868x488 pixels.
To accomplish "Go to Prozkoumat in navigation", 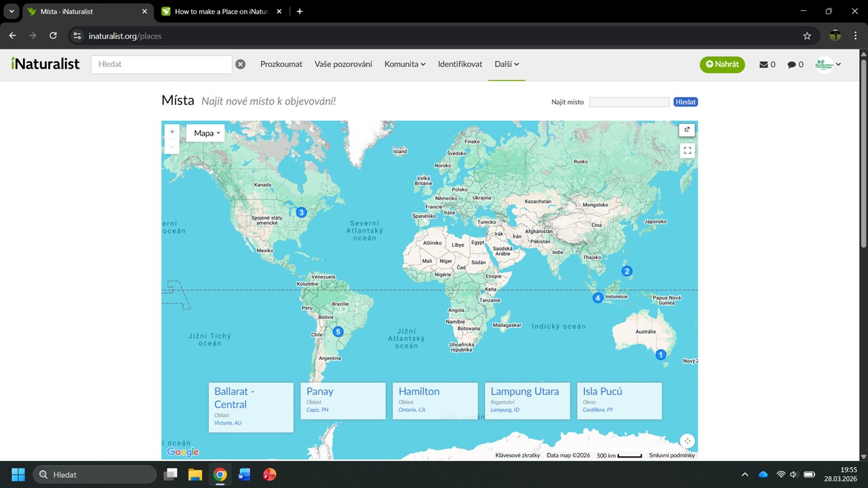I will coord(281,64).
